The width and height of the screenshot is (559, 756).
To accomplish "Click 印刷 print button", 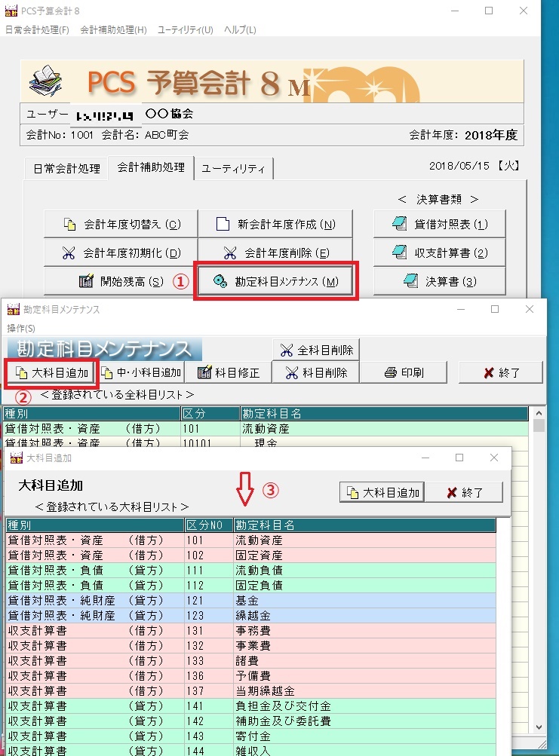I will (404, 372).
